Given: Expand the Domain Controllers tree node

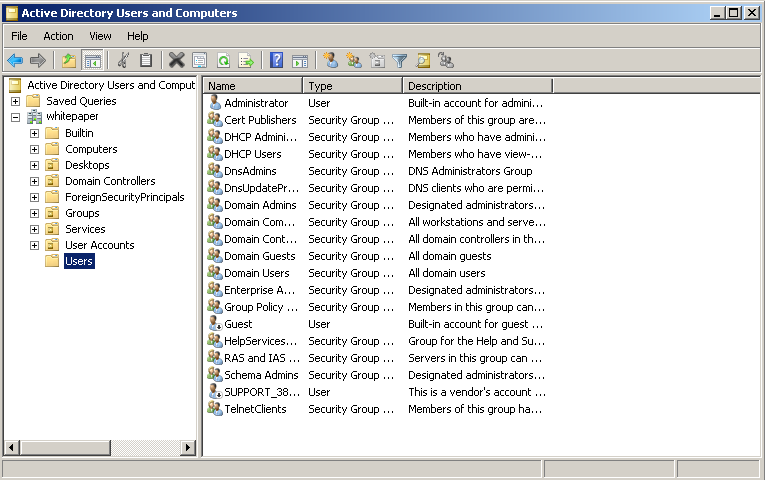Looking at the screenshot, I should point(35,181).
